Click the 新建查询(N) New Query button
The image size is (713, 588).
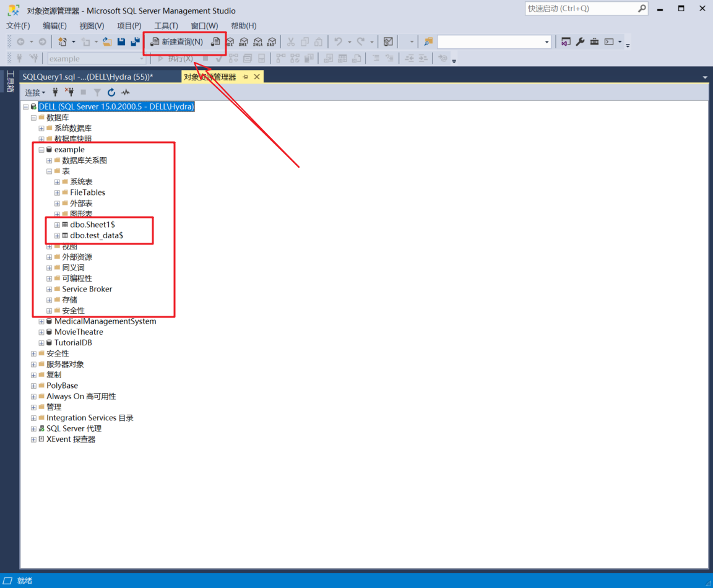click(176, 42)
